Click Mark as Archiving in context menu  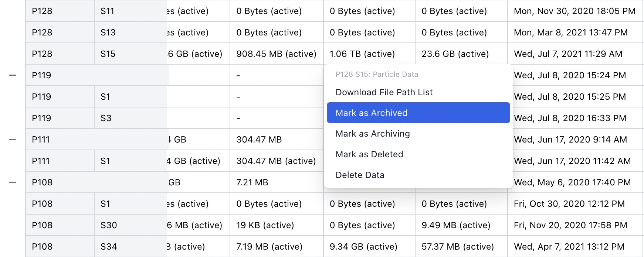click(x=372, y=134)
